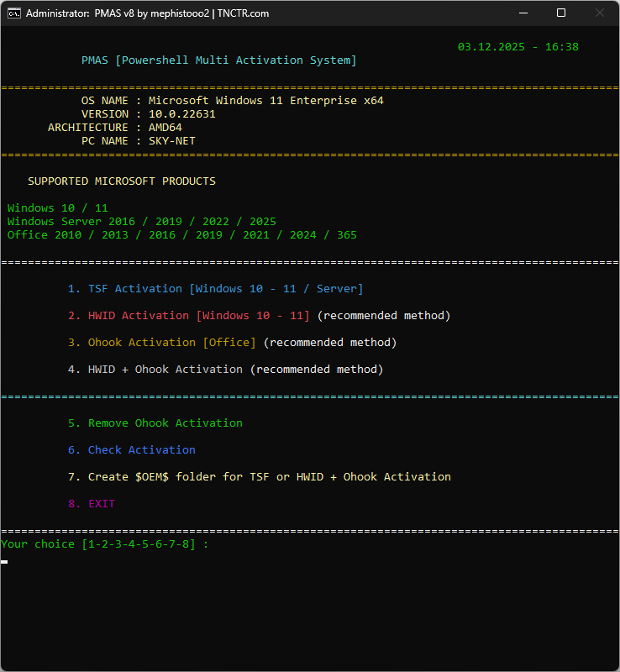The image size is (620, 672).
Task: Click the ARCHITECTURE value 'AMD64'
Action: click(165, 128)
